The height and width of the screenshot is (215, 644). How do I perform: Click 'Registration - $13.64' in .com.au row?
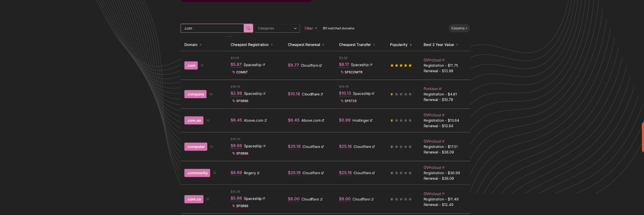[441, 120]
